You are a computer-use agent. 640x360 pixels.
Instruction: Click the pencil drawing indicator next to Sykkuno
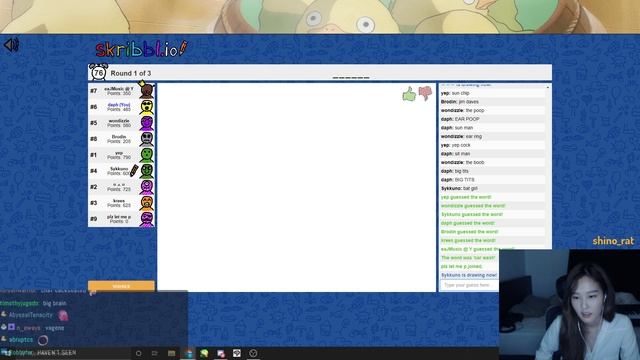click(x=134, y=171)
